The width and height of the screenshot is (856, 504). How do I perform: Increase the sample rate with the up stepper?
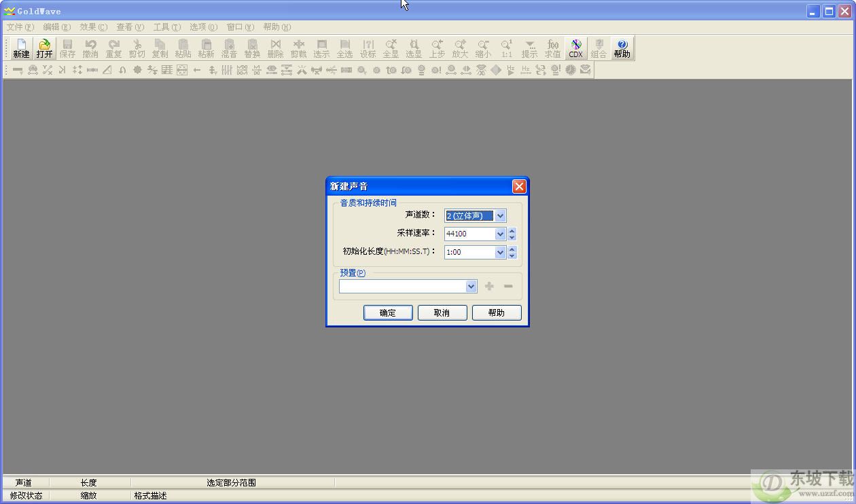point(512,230)
